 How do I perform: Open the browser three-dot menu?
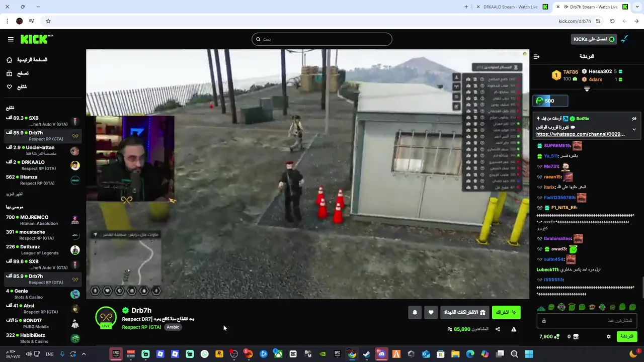pos(7,21)
